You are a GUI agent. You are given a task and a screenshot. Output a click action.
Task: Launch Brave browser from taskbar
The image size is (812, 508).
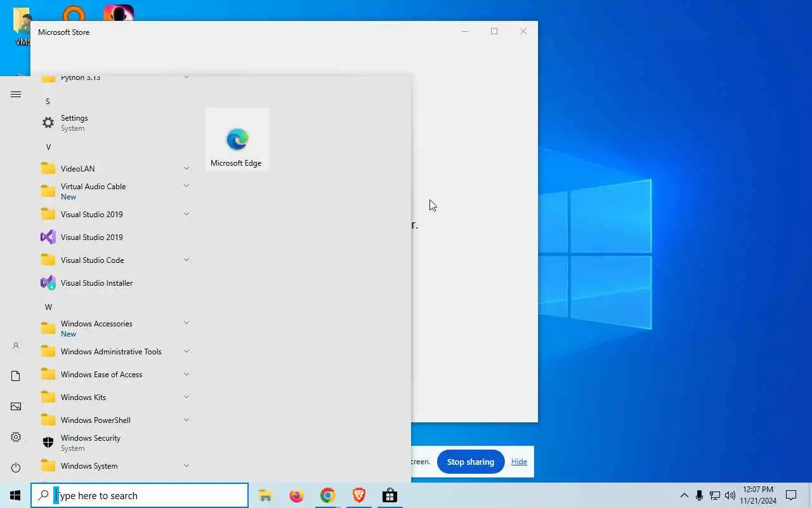[x=358, y=495]
